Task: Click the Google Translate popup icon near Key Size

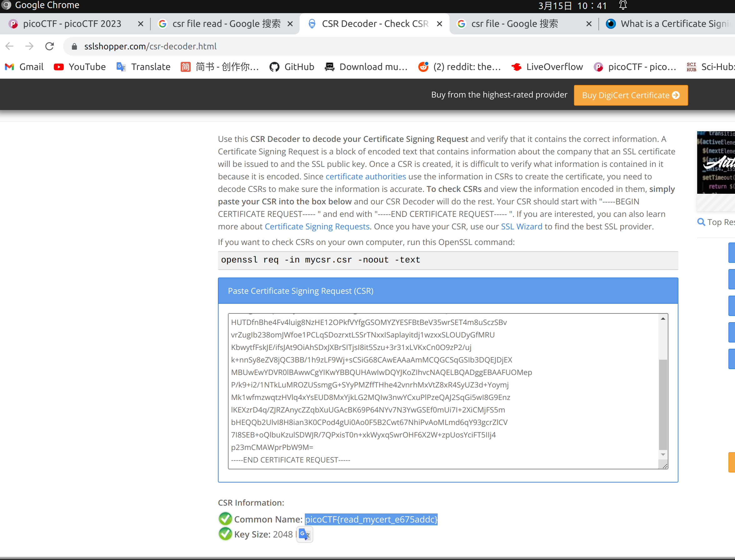Action: [305, 534]
